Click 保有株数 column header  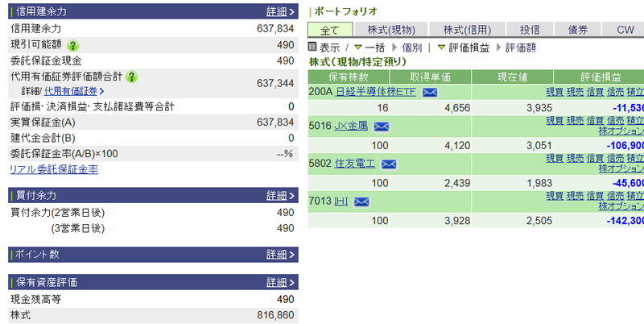(x=349, y=77)
